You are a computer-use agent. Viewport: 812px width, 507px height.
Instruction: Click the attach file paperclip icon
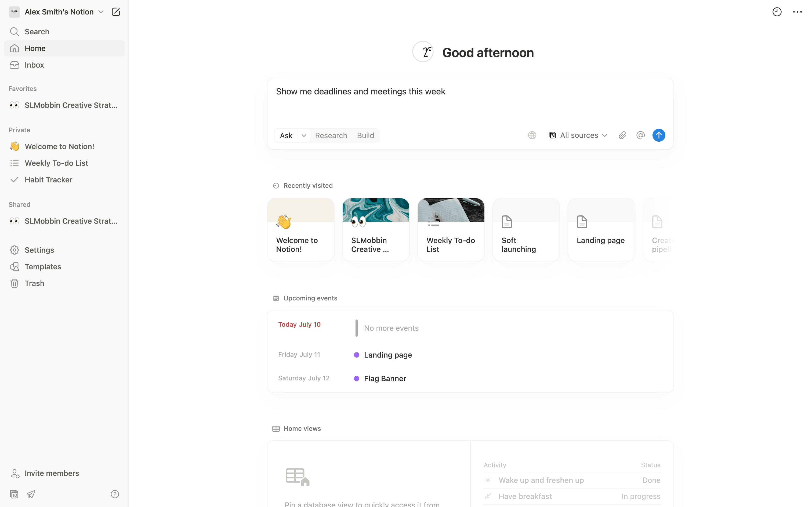[622, 135]
